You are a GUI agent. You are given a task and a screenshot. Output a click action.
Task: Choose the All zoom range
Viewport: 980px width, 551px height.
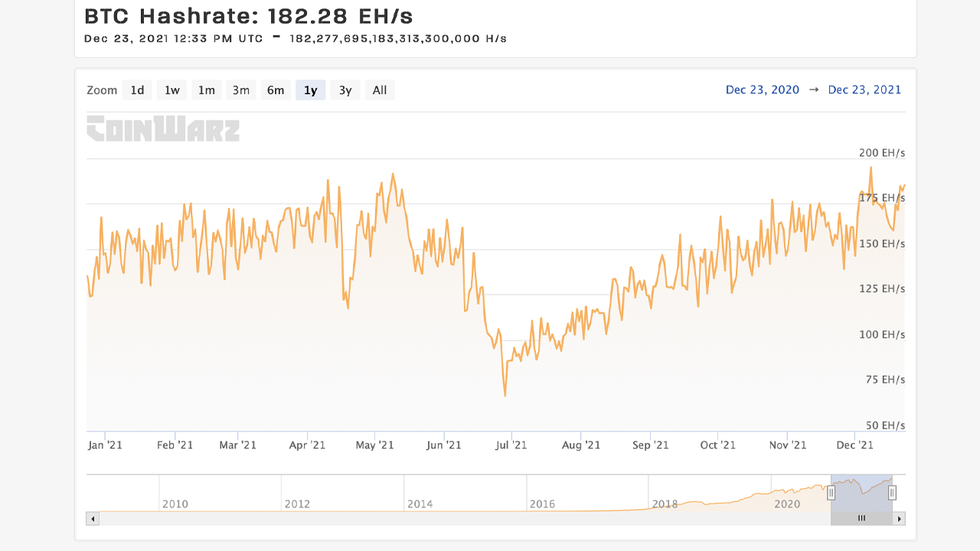(380, 90)
